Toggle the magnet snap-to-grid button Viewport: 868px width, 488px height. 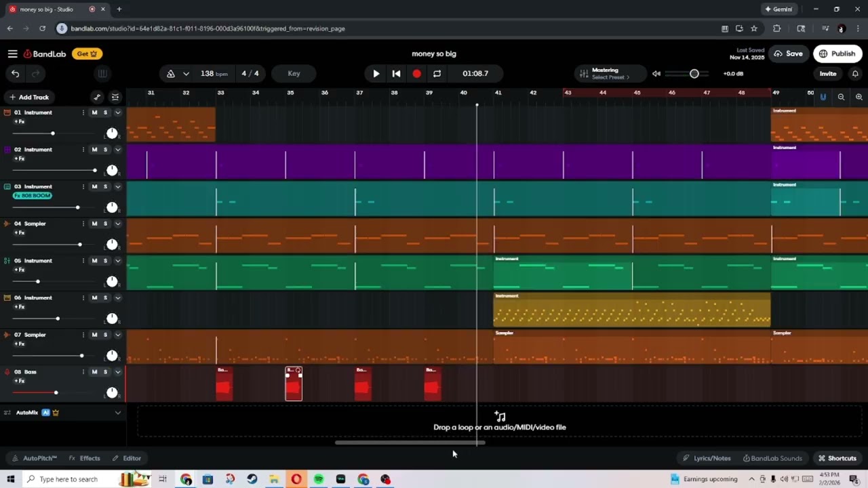823,97
